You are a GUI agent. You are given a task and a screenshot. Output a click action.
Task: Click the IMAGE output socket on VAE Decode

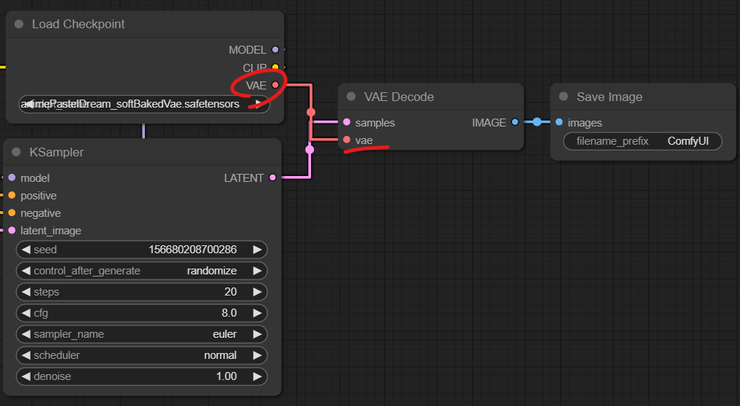click(515, 122)
